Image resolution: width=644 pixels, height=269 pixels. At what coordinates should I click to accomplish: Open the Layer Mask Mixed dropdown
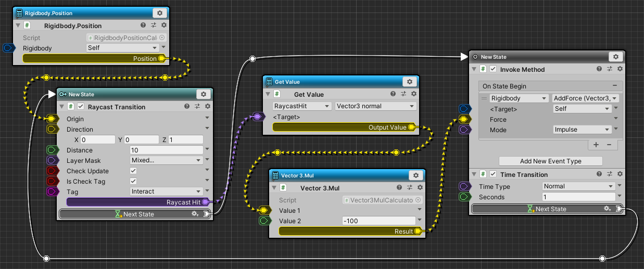pyautogui.click(x=166, y=160)
